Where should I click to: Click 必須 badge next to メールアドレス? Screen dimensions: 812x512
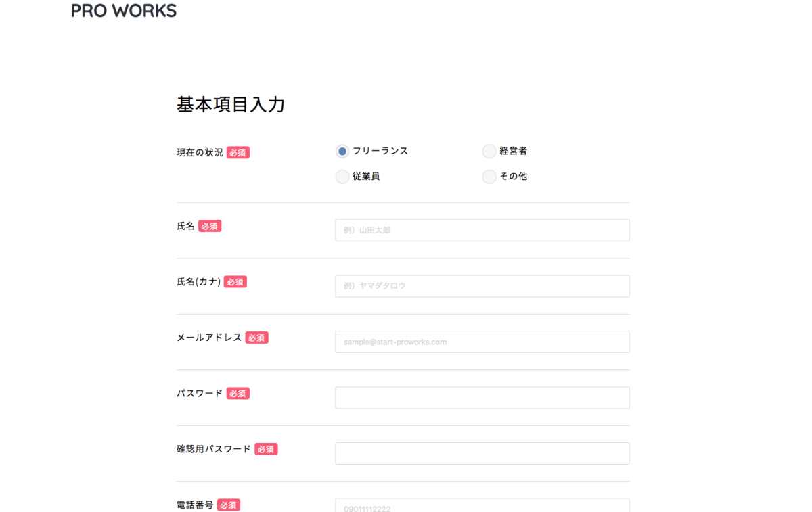tap(257, 338)
